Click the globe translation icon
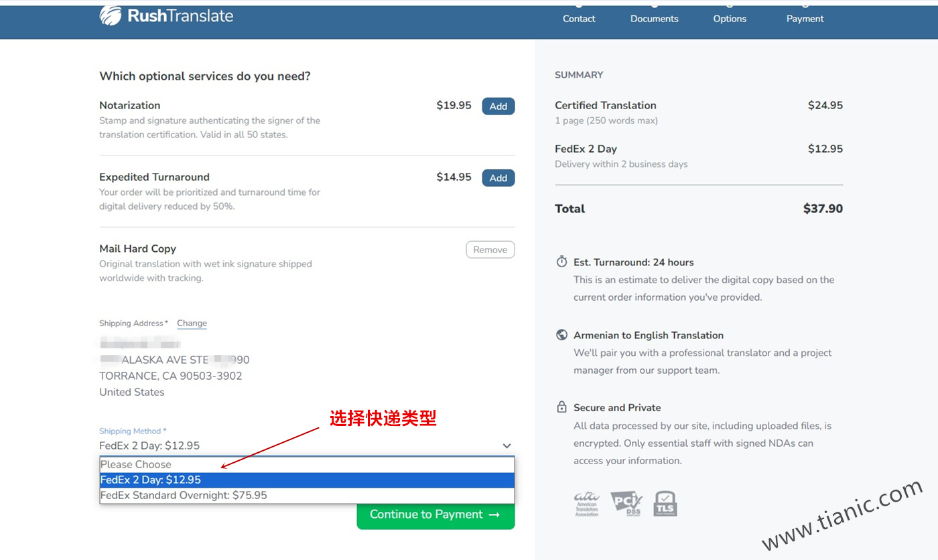The image size is (938, 560). [x=561, y=335]
